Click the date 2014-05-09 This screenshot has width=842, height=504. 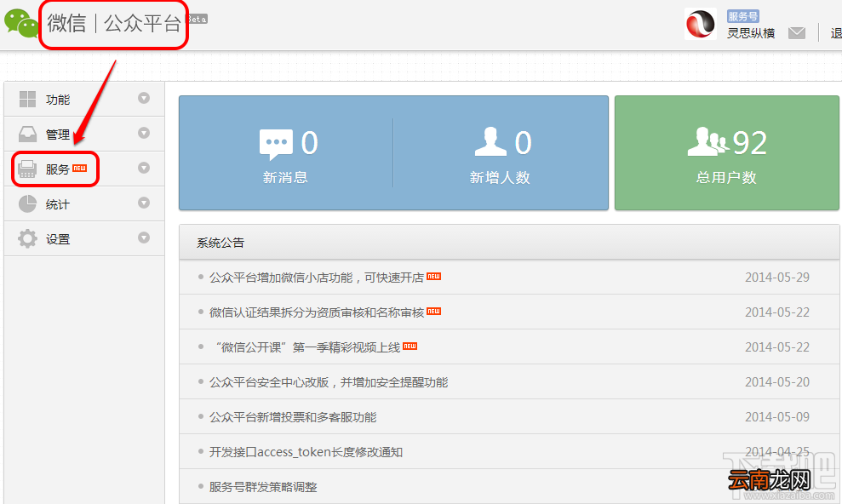777,417
